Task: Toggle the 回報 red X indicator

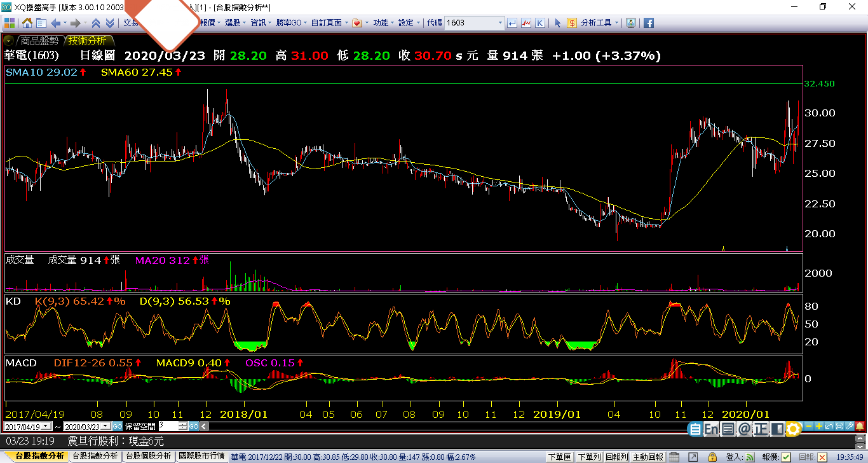Action: [823, 457]
